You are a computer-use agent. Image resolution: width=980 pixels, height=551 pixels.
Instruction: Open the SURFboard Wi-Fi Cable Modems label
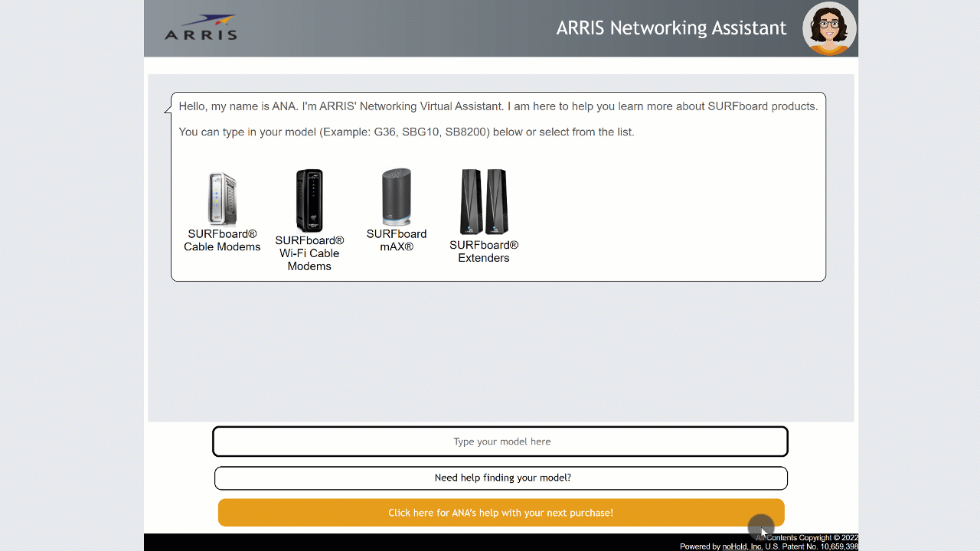pos(309,253)
